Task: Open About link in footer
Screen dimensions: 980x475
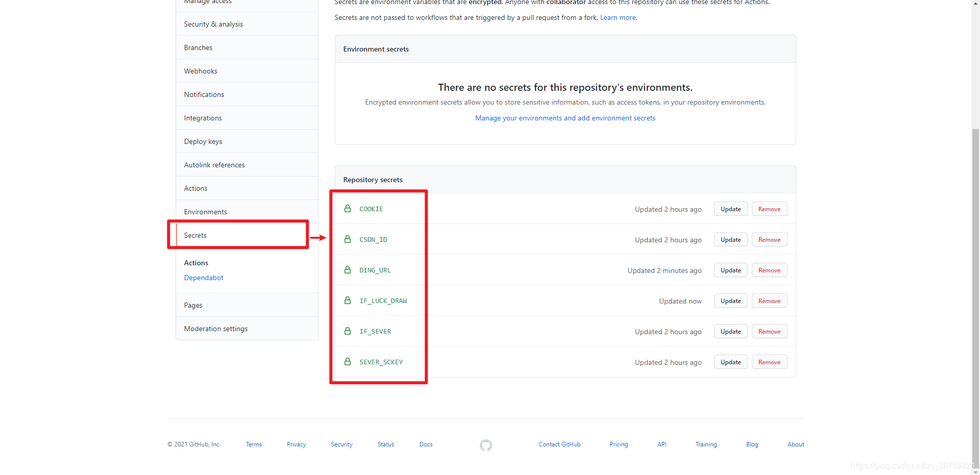Action: pos(796,444)
